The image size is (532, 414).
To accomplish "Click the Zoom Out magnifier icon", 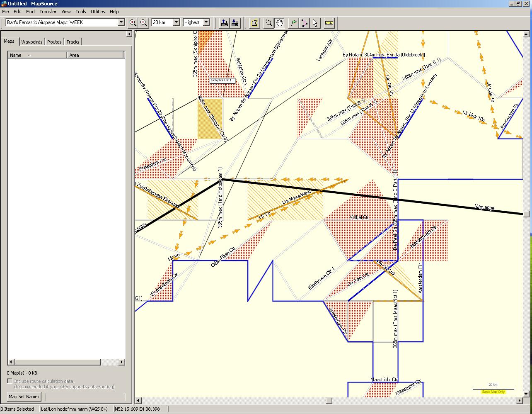I will (144, 23).
